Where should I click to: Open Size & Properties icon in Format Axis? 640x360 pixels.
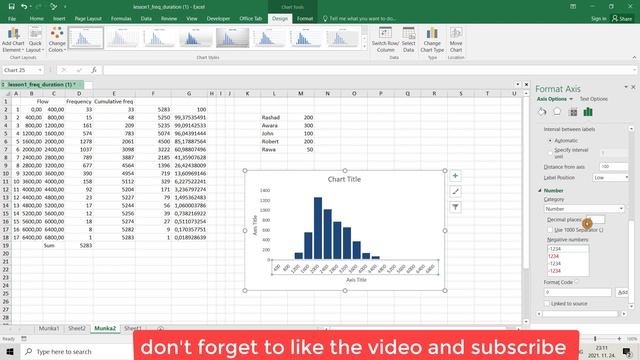(573, 112)
